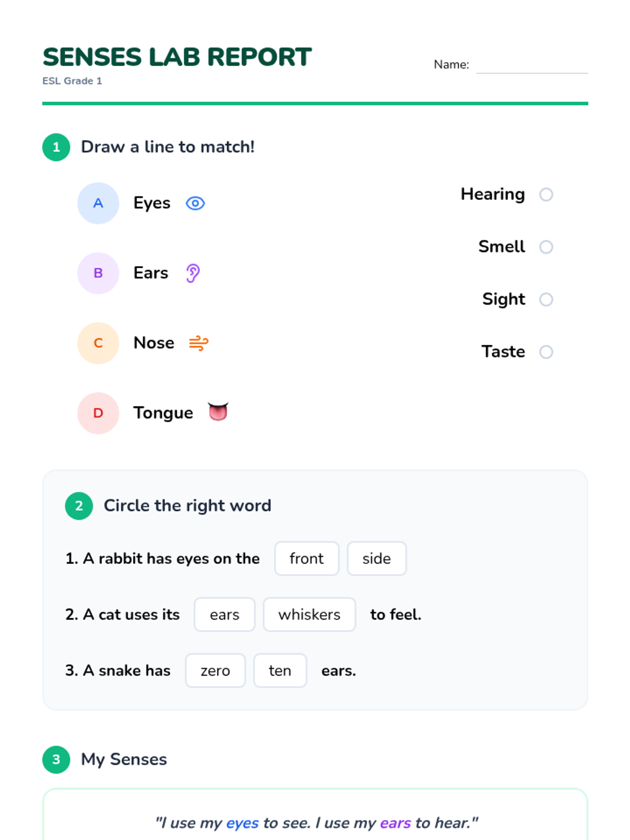Select the Sight radio circle

(x=546, y=299)
